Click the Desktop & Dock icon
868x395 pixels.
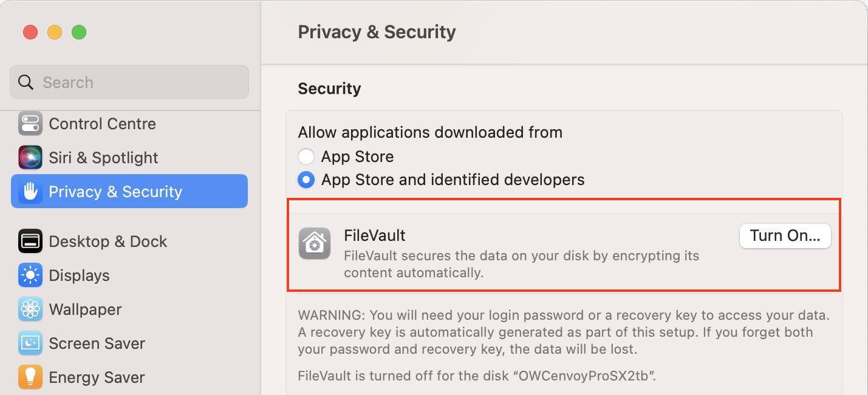click(x=30, y=241)
